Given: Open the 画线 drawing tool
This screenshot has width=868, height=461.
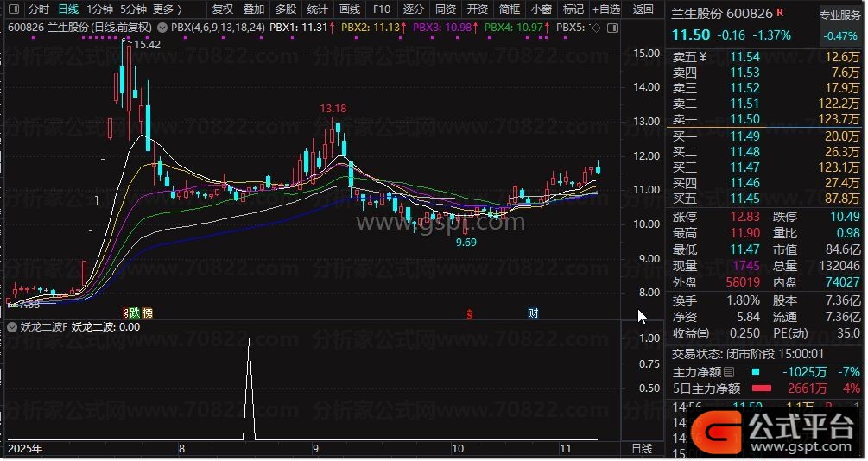Looking at the screenshot, I should 350,9.
